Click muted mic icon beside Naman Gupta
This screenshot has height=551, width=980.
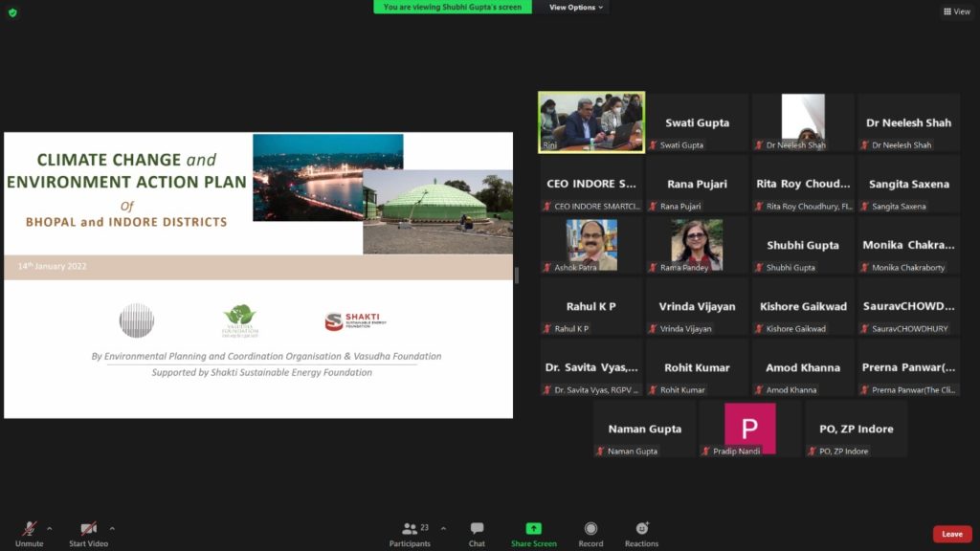tap(601, 452)
